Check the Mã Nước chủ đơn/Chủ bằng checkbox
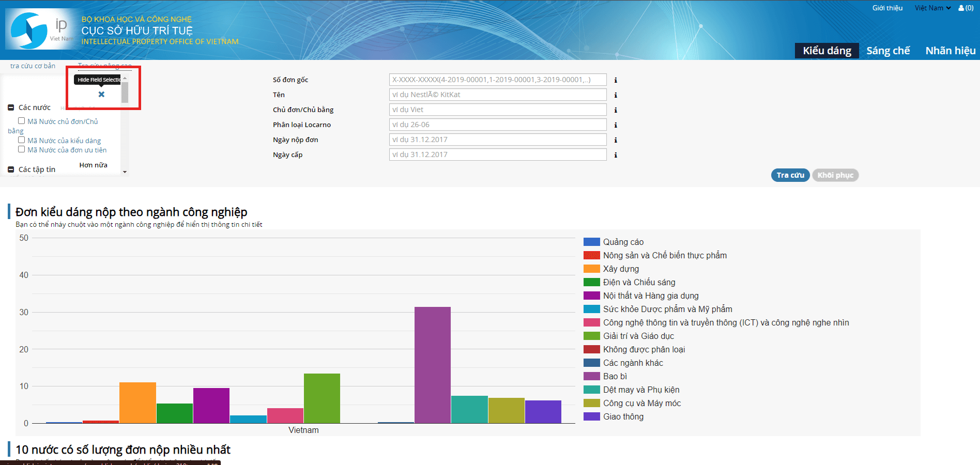 (22, 121)
